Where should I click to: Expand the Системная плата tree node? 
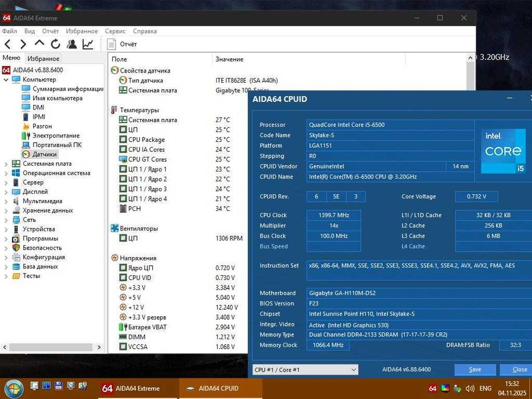coord(6,164)
